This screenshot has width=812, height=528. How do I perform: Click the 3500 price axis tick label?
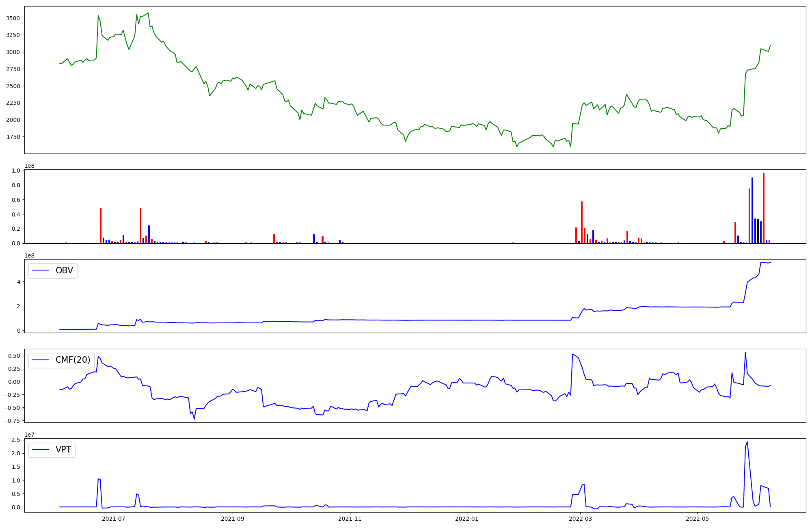coord(13,18)
